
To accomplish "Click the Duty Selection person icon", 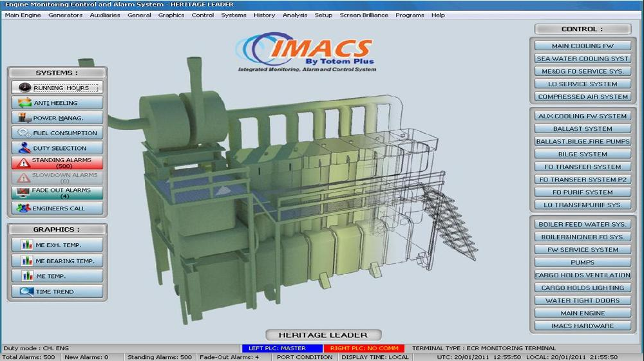I will click(x=24, y=148).
